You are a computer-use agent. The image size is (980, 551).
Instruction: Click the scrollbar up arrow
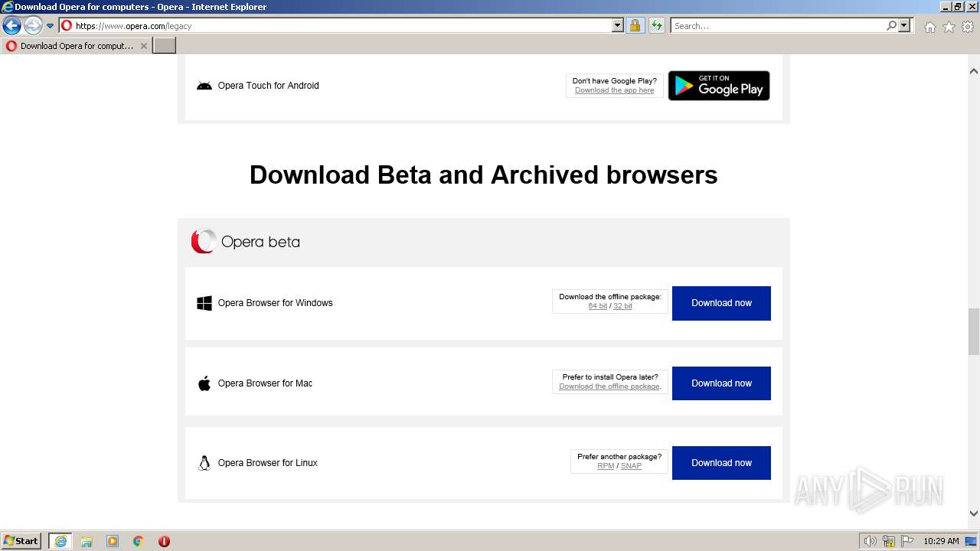pyautogui.click(x=973, y=71)
